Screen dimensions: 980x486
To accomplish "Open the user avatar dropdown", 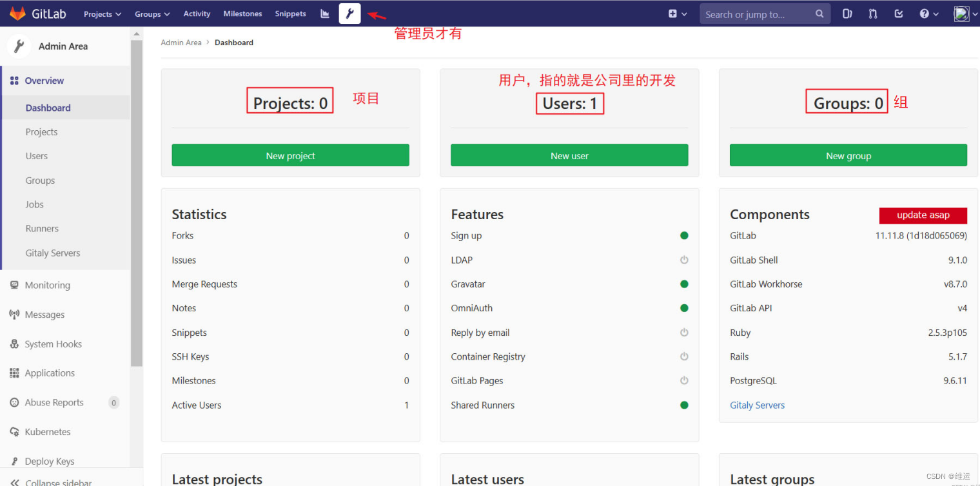I will [x=965, y=14].
